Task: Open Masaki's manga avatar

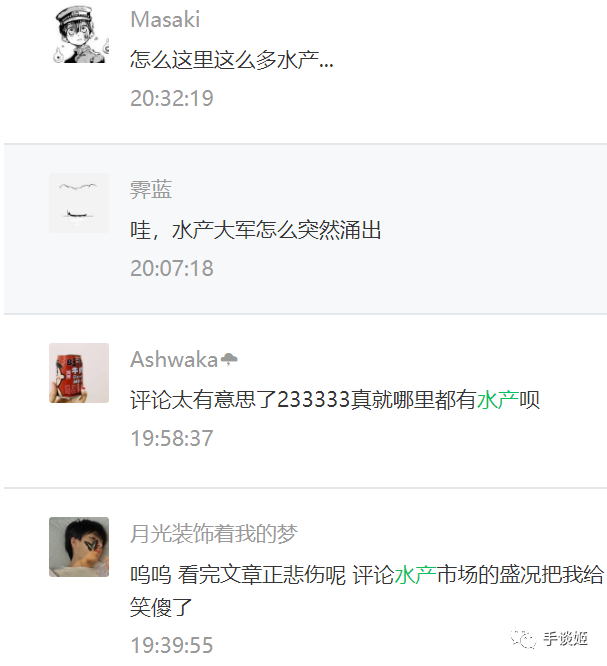Action: tap(79, 34)
